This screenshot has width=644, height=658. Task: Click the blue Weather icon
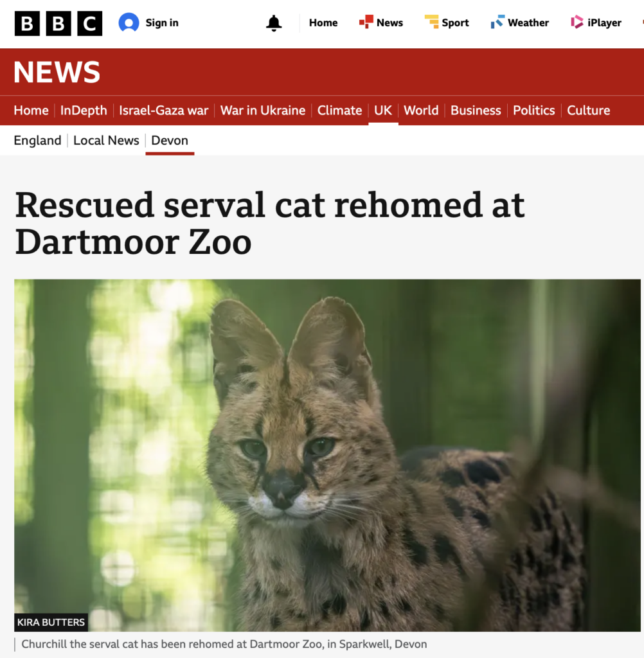pos(497,22)
